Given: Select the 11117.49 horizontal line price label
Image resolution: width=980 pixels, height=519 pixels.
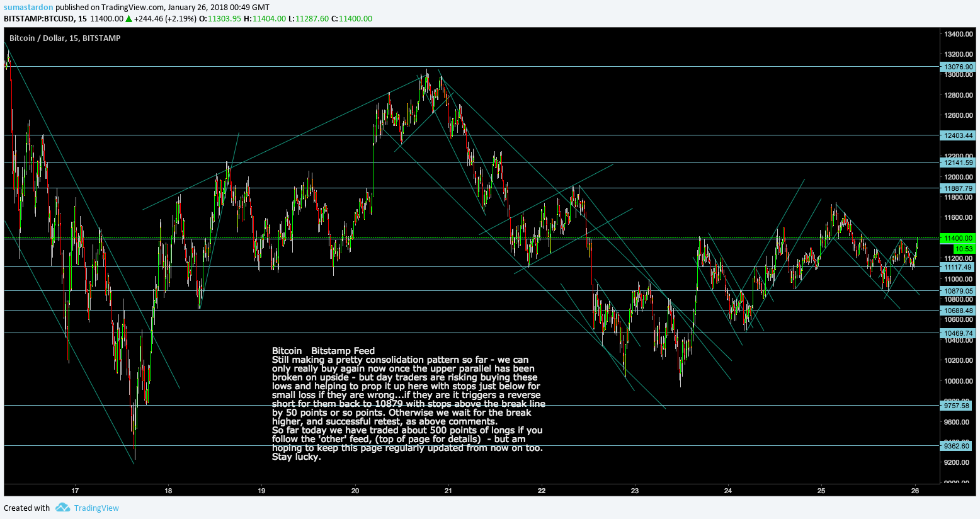Looking at the screenshot, I should (x=958, y=267).
